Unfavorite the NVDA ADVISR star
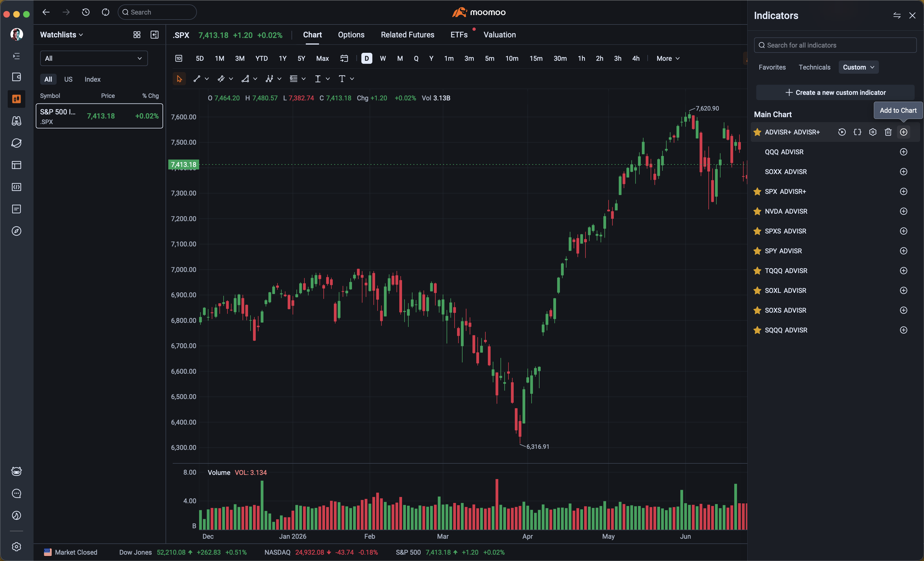 (758, 211)
